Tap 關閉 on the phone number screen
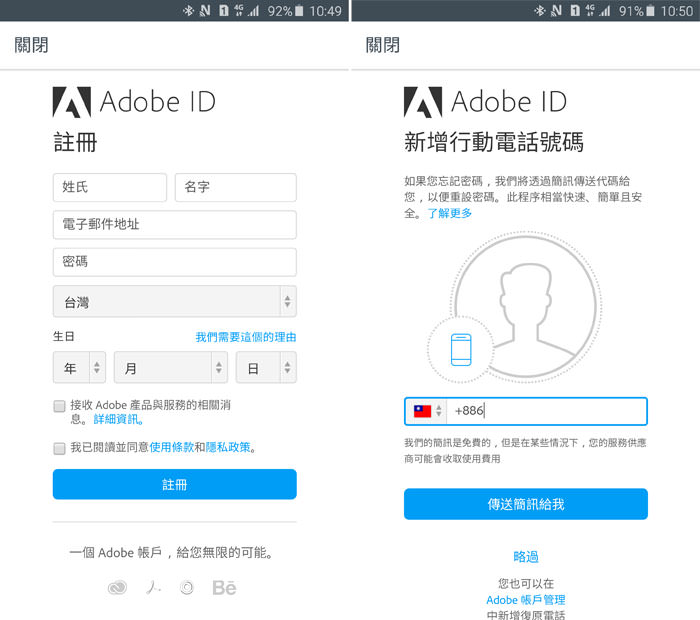This screenshot has width=700, height=620. point(383,45)
